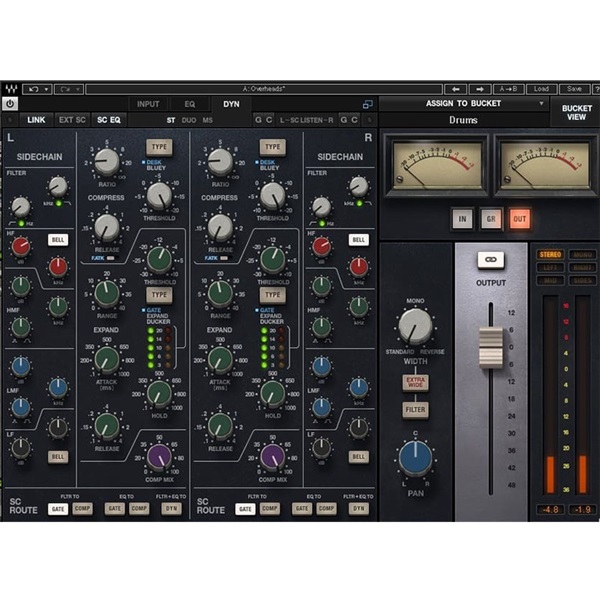Open the ASSIGN TO BUCKET dropdown
Image resolution: width=600 pixels, height=600 pixels.
463,104
